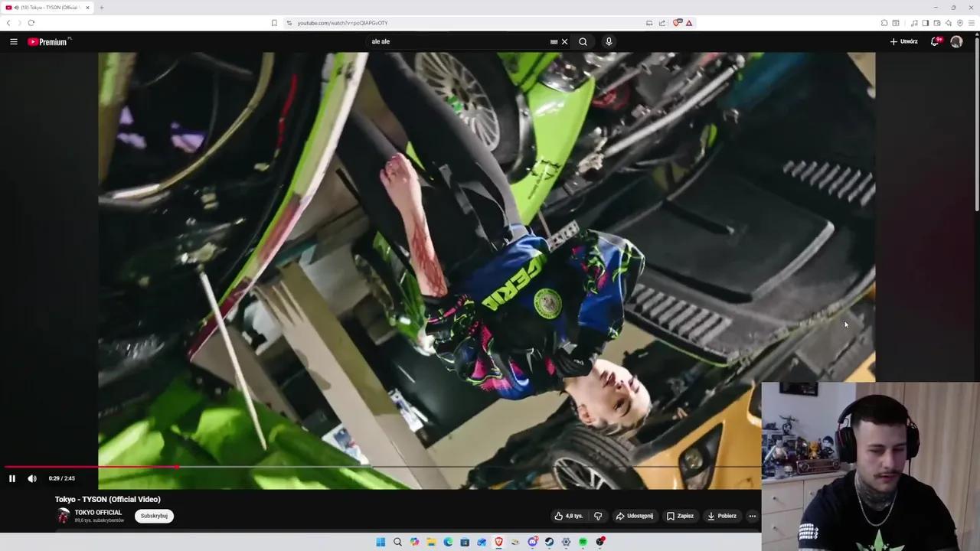This screenshot has width=980, height=551.
Task: Pause the Tokyo - TYSON video
Action: point(12,478)
